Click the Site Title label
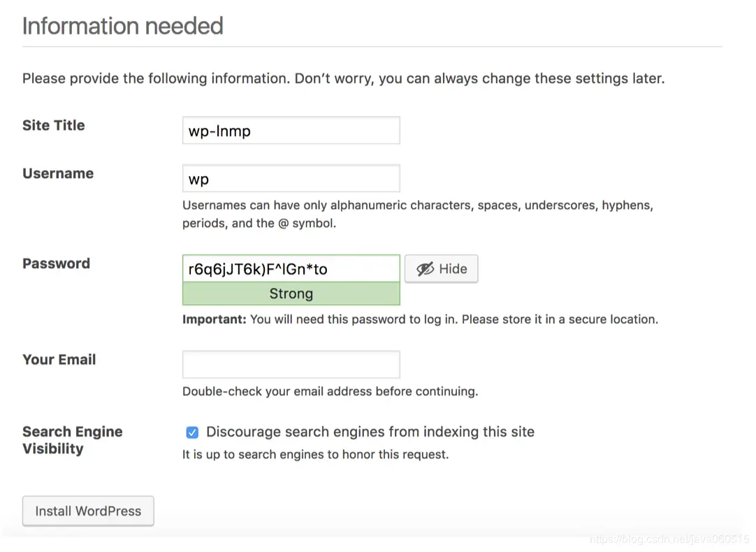This screenshot has width=756, height=552. (54, 126)
